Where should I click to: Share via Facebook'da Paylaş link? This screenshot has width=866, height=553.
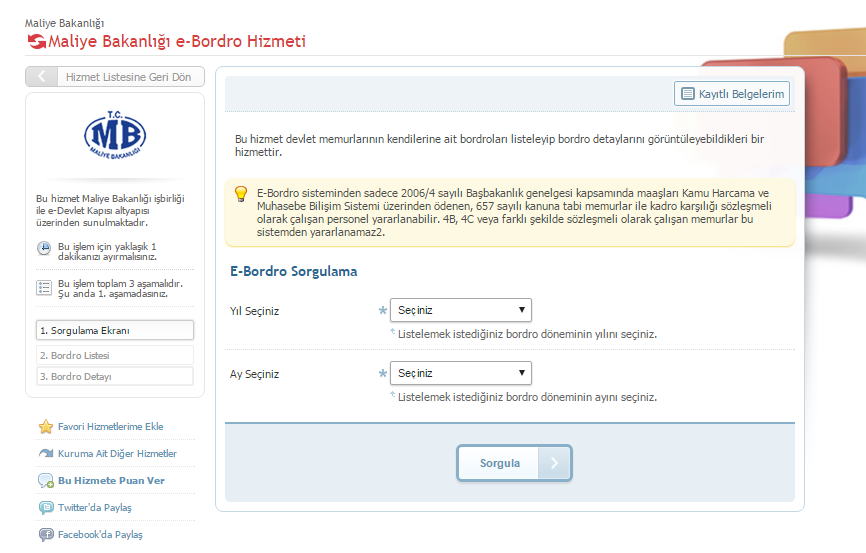[x=100, y=535]
